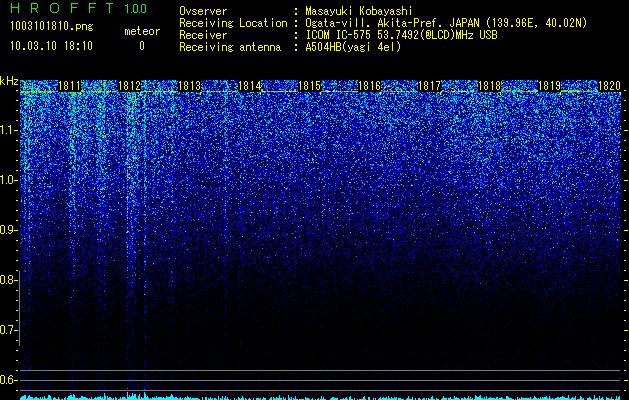Select the 1.0.0 version number

135,8
